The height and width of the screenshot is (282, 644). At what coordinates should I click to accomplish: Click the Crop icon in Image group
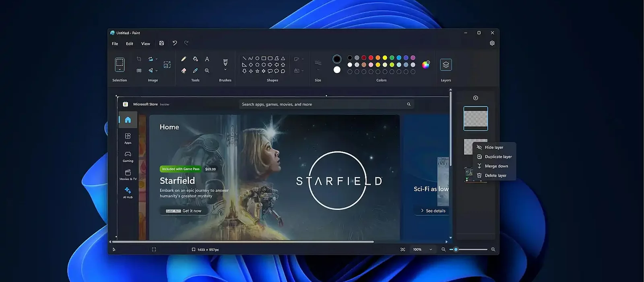139,59
